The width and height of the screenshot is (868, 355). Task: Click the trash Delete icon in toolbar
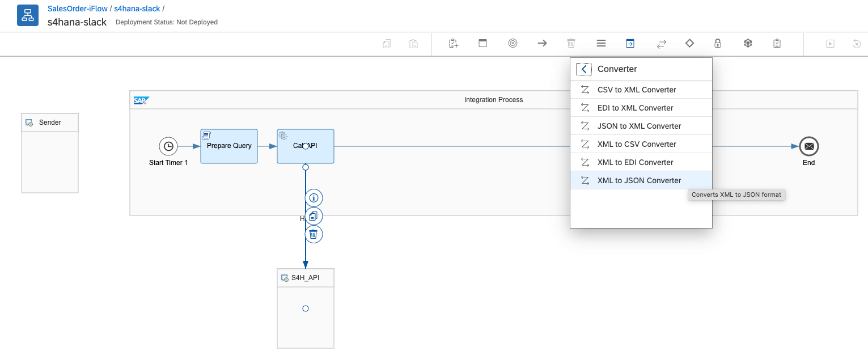coord(571,43)
